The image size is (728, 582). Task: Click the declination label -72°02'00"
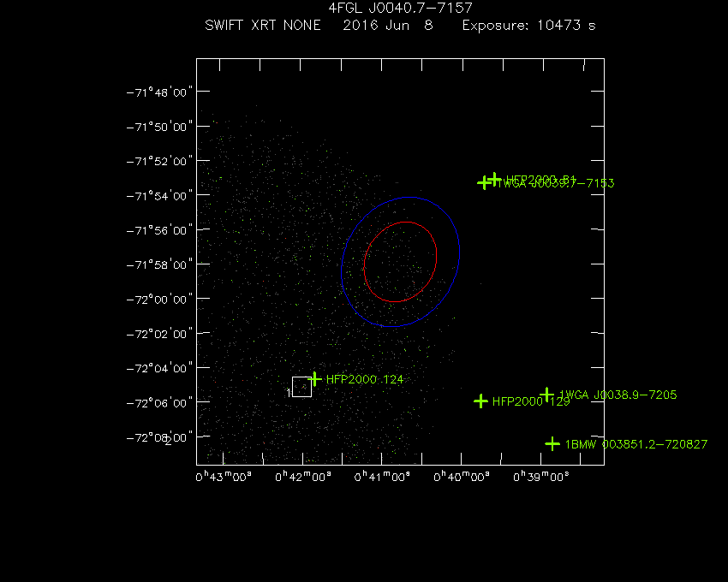159,334
